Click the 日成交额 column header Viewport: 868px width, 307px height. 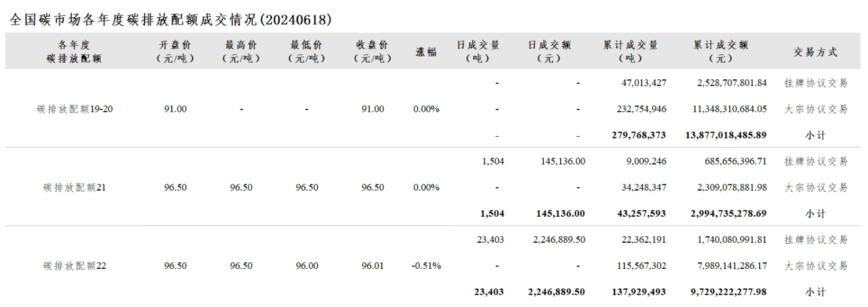pos(549,52)
